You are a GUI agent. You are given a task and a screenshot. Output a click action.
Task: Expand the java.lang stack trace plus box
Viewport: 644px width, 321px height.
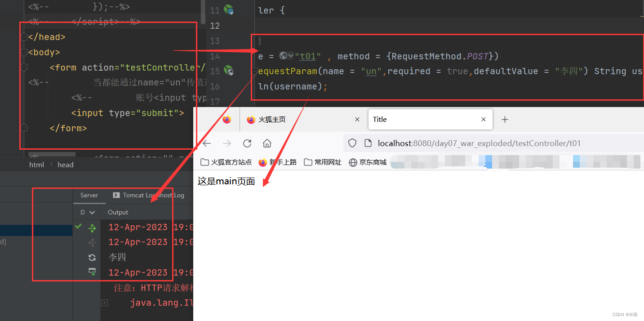pos(104,303)
